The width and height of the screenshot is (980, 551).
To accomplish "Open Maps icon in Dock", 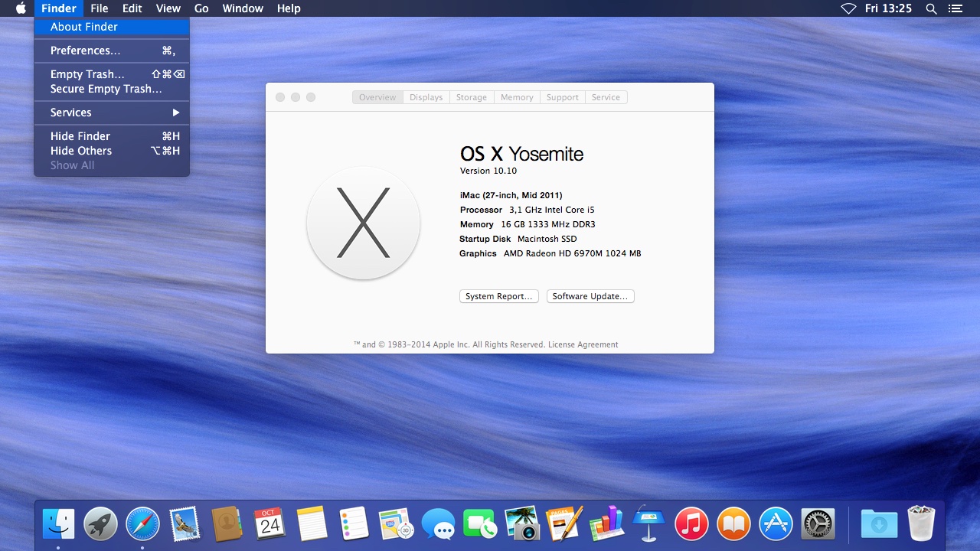I will pyautogui.click(x=396, y=524).
